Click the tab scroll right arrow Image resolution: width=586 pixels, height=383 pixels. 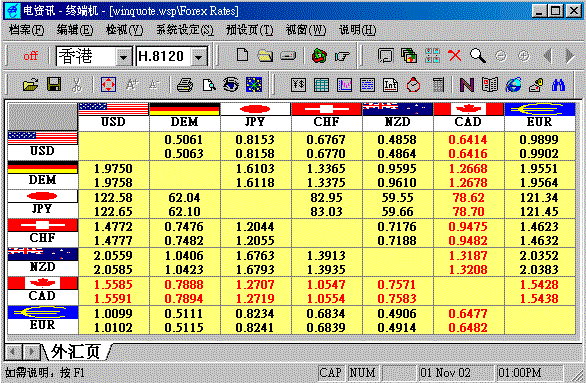tap(31, 352)
